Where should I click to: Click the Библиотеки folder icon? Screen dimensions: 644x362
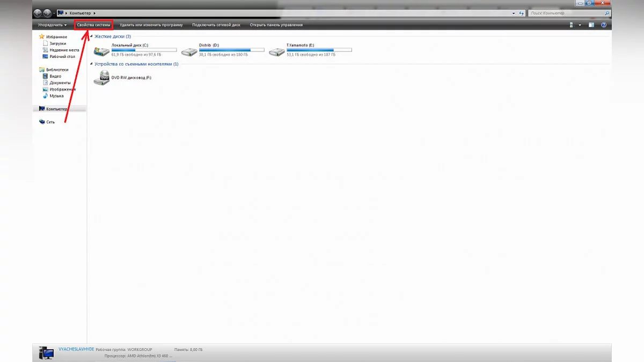[x=42, y=70]
